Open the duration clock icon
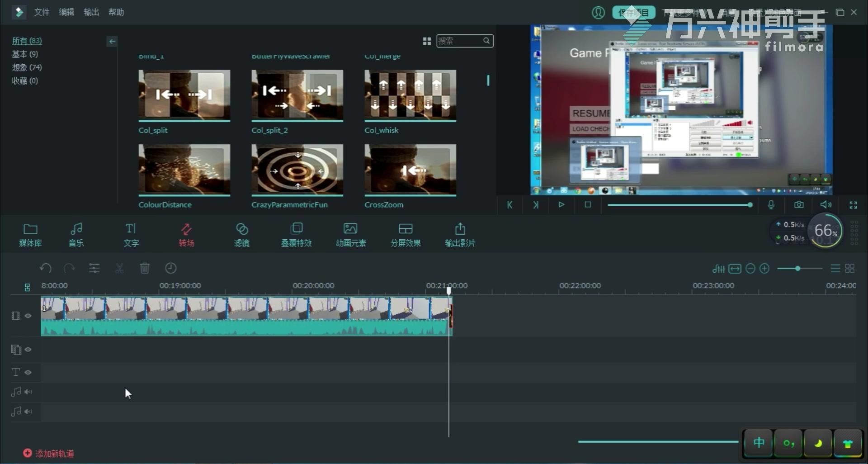 [170, 268]
